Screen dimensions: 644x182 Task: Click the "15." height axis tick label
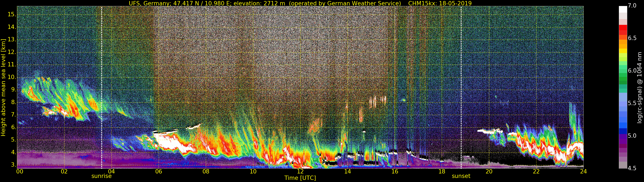tap(12, 15)
